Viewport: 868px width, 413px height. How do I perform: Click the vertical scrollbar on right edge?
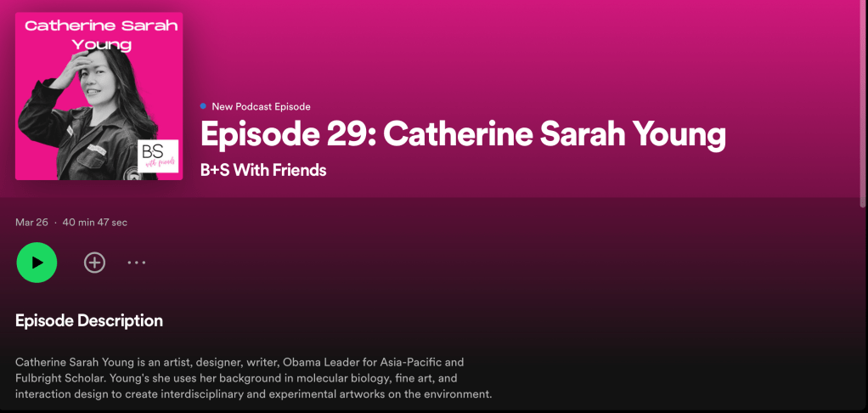click(864, 102)
